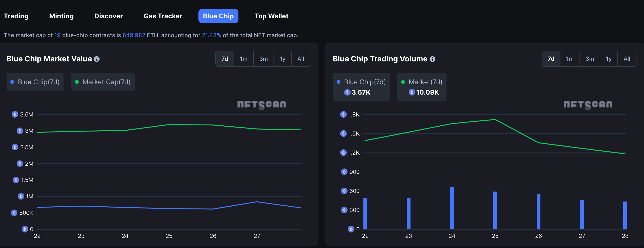Click the blue volume bar for day 25
This screenshot has height=248, width=644.
pos(495,210)
